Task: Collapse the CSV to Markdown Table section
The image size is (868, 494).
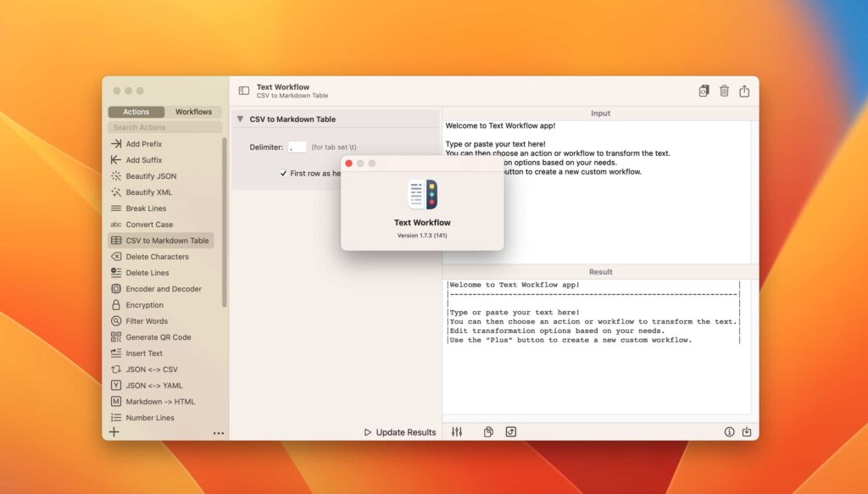Action: pos(240,119)
